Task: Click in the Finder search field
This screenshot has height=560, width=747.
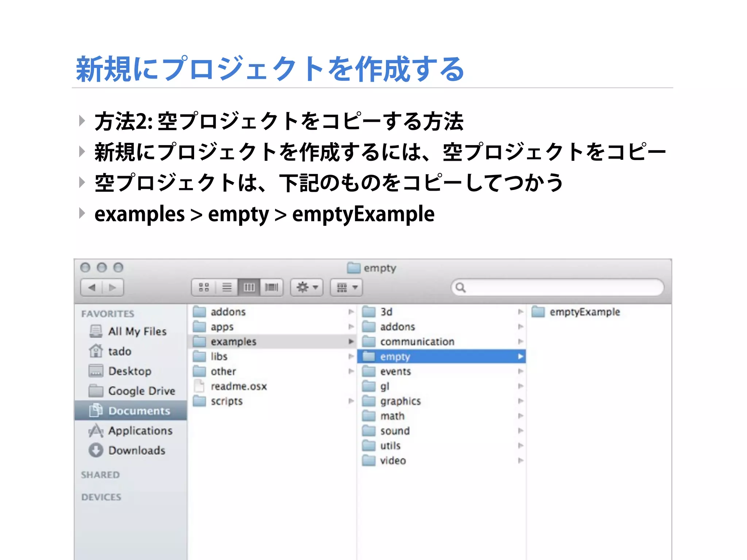Action: pos(562,287)
